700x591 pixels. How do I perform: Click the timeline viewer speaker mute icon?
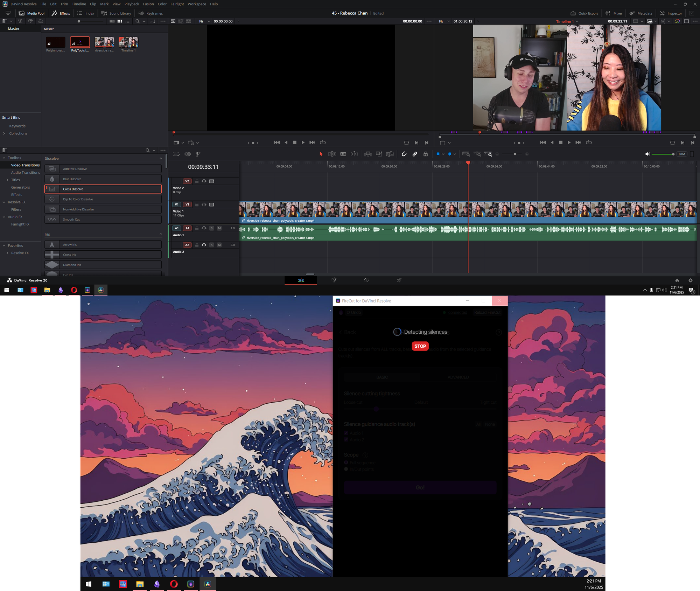coord(647,154)
